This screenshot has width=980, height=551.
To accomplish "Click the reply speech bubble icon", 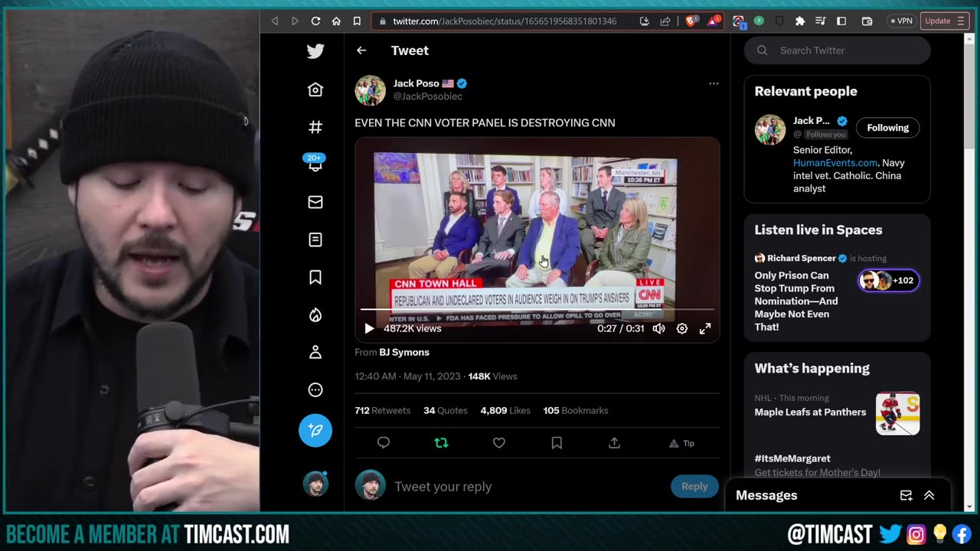I will [384, 443].
